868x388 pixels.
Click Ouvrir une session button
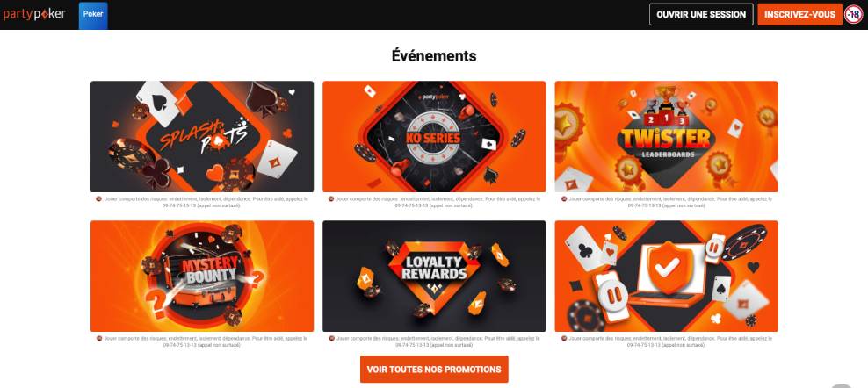(x=701, y=14)
